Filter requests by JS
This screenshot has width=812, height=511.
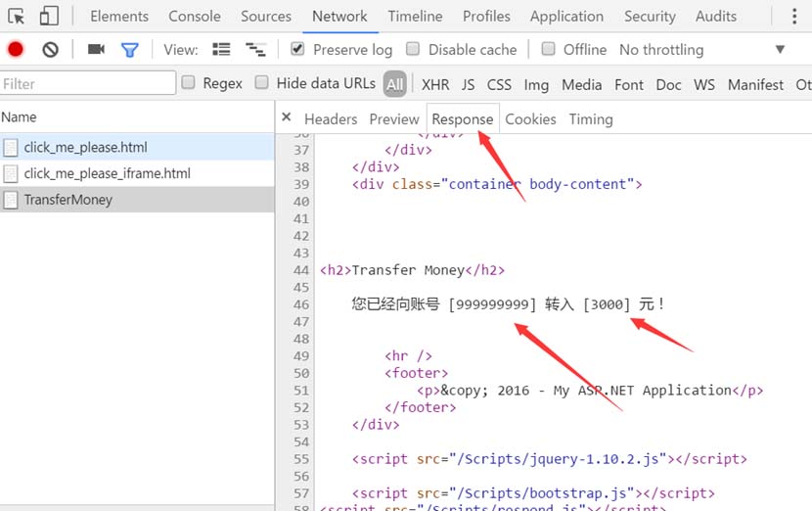(x=469, y=84)
